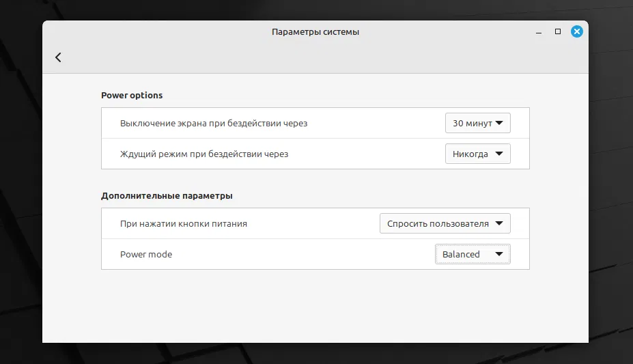Minimize the system settings window
This screenshot has height=364, width=633.
(x=539, y=31)
